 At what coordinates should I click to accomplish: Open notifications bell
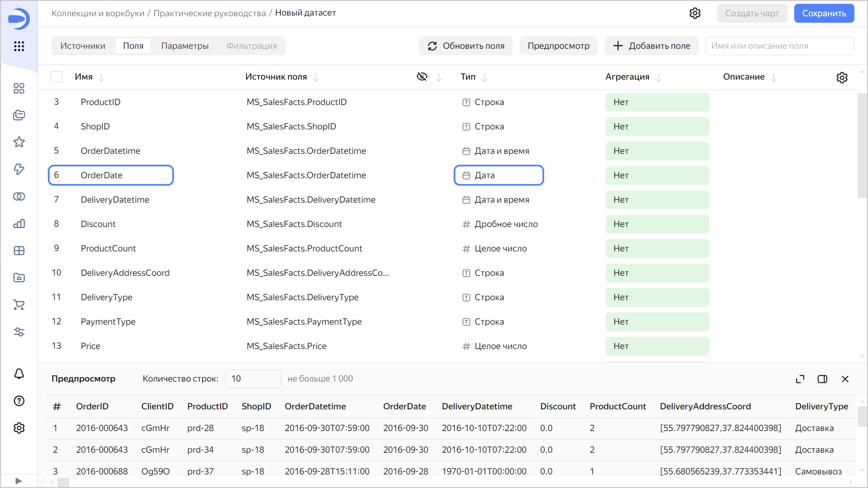(19, 374)
